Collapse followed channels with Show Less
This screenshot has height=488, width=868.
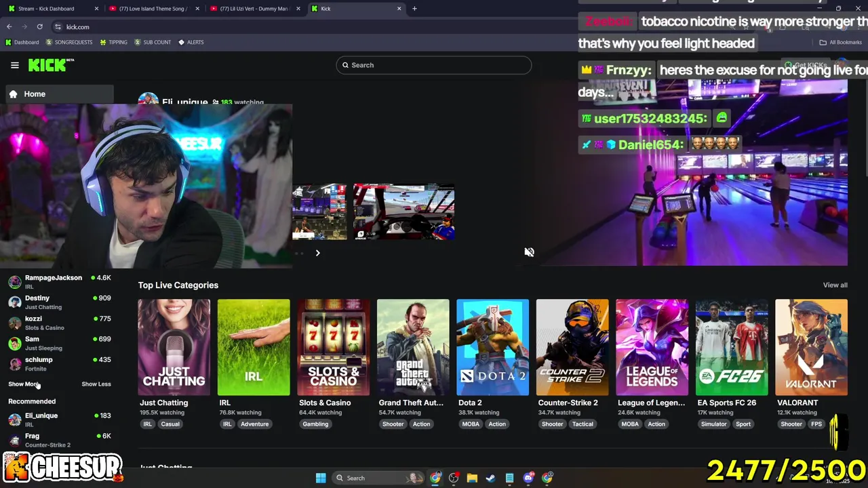coord(96,384)
